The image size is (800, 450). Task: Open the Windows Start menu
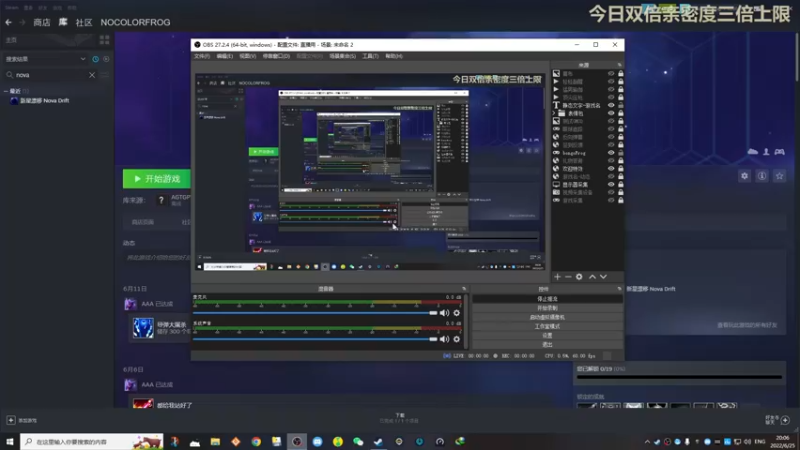[10, 441]
